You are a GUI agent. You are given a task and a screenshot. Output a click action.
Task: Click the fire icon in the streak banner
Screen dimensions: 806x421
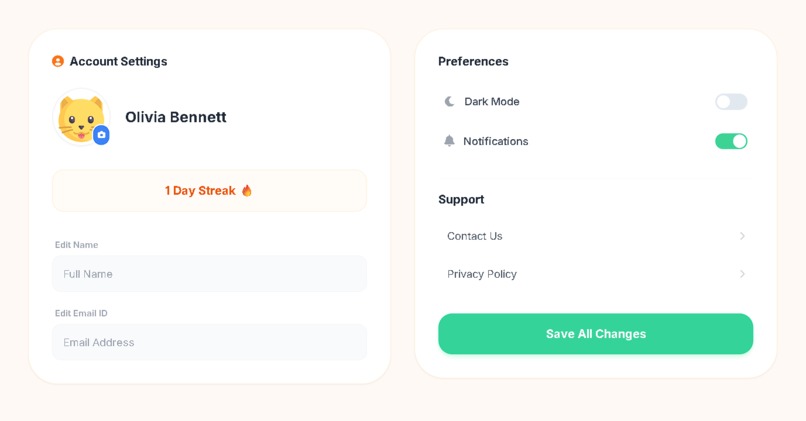247,191
